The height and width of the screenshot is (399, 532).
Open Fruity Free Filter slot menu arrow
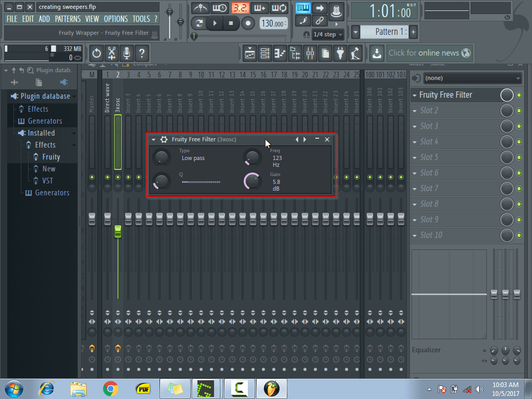point(415,96)
